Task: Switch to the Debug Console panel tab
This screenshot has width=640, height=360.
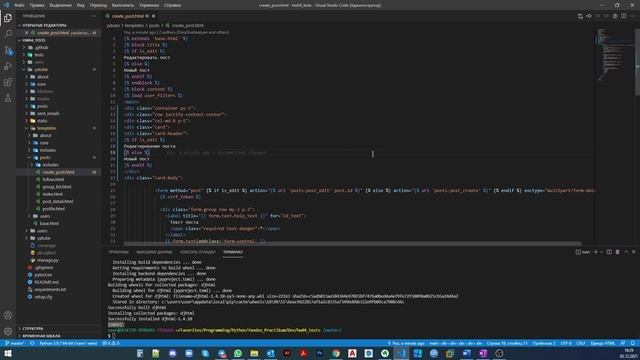Action: (198, 252)
